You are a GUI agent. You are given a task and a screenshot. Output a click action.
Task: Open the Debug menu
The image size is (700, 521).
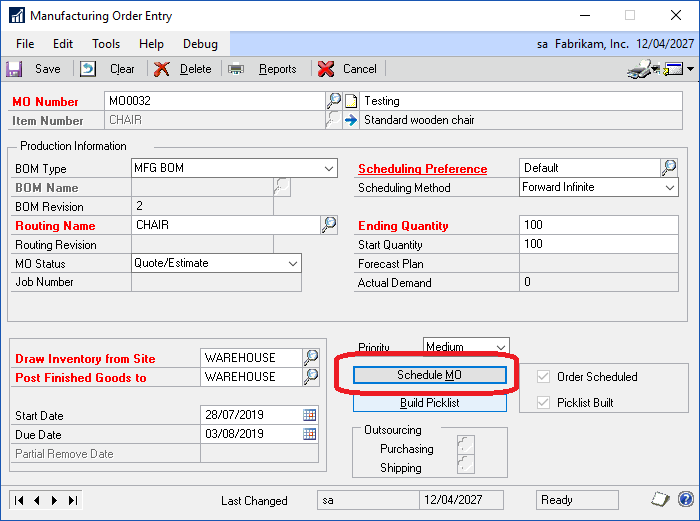pos(200,44)
